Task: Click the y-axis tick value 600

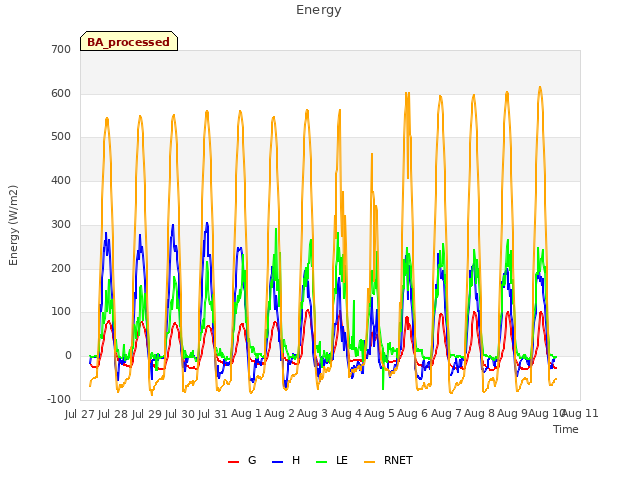Action: click(61, 93)
